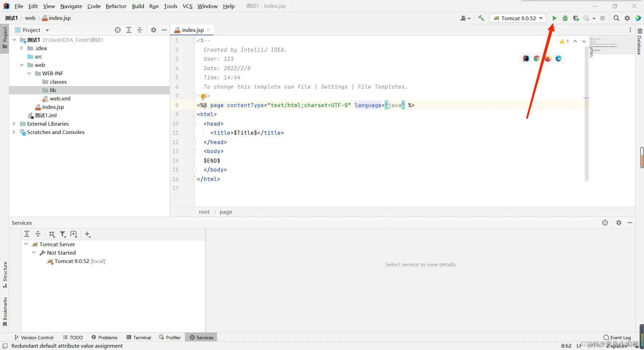This screenshot has height=350, width=644.
Task: Open the Event Log
Action: [x=617, y=338]
